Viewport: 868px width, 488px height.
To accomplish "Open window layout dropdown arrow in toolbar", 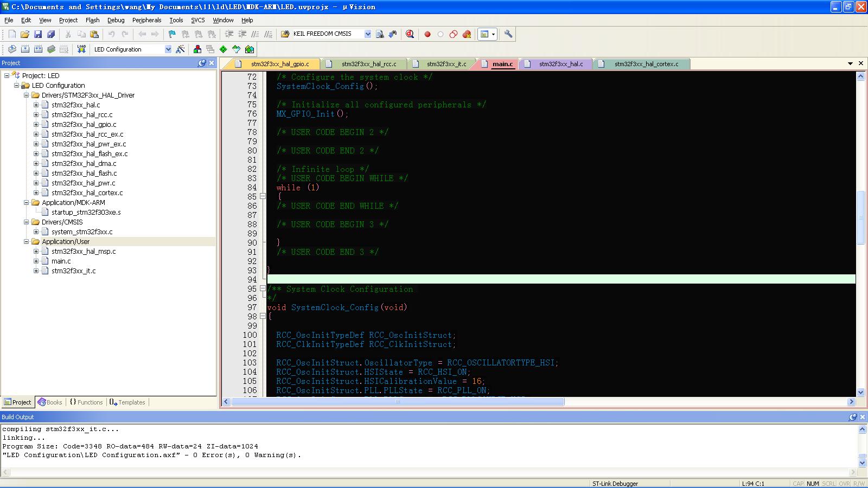I will [x=493, y=34].
